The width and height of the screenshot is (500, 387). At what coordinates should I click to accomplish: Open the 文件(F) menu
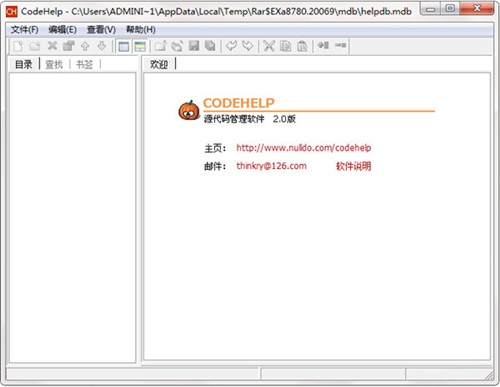coord(24,30)
